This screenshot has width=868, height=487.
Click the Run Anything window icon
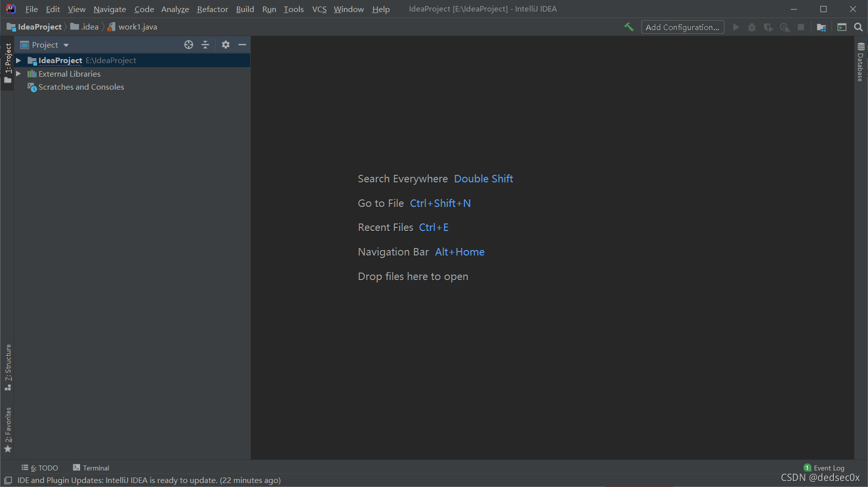pos(842,27)
